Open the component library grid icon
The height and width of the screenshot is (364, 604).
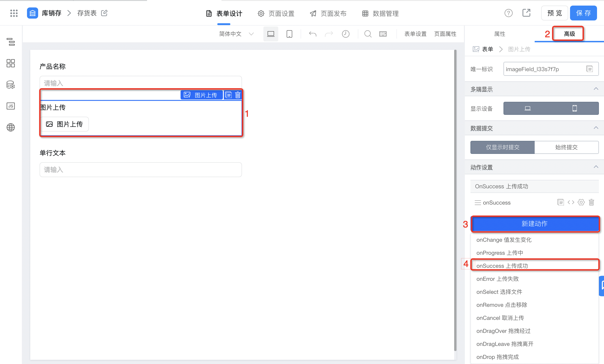point(10,63)
